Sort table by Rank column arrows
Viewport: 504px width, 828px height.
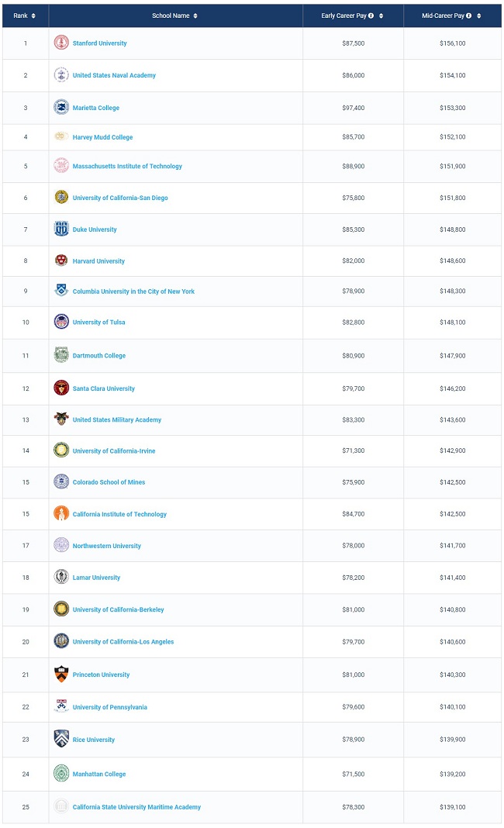click(33, 16)
